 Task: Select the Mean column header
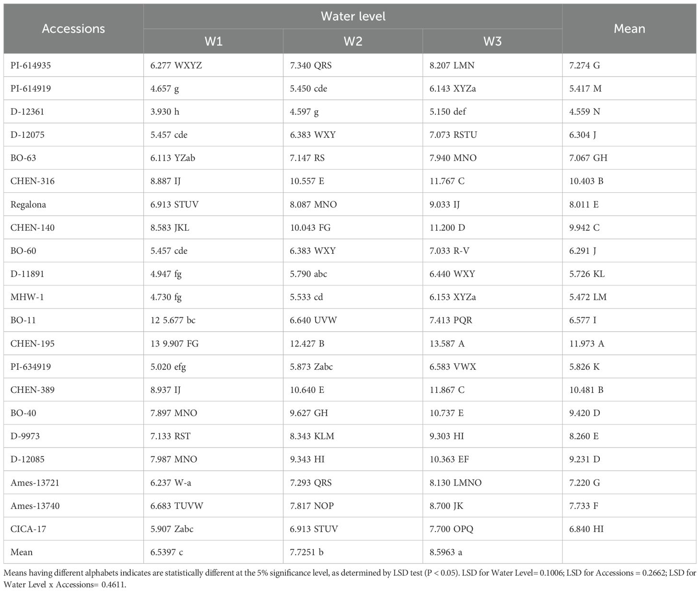tap(629, 29)
